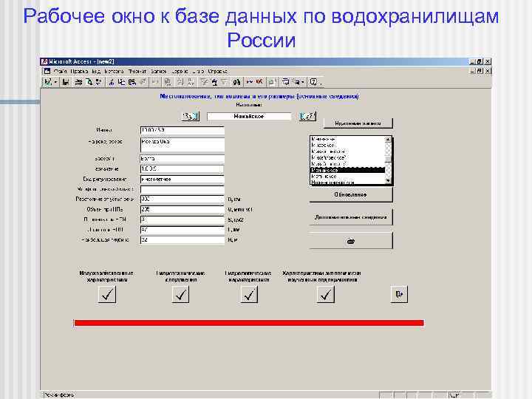Click the reservoir list scroll up arrow

coord(388,140)
